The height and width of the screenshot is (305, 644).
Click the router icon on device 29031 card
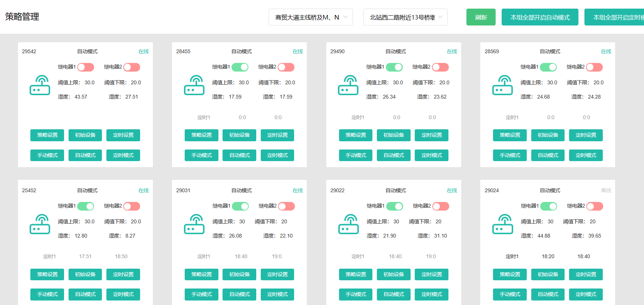tap(194, 224)
